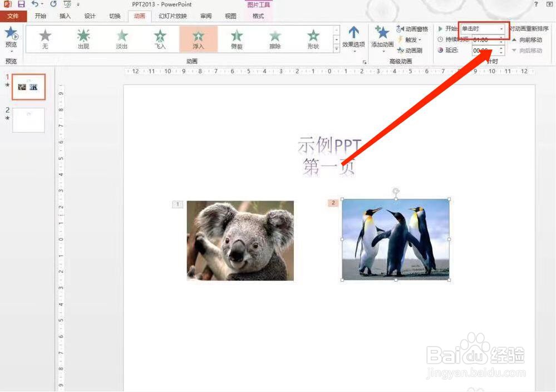
Task: Click the animation star beside slide 1 thumbnail
Action: tap(7, 85)
